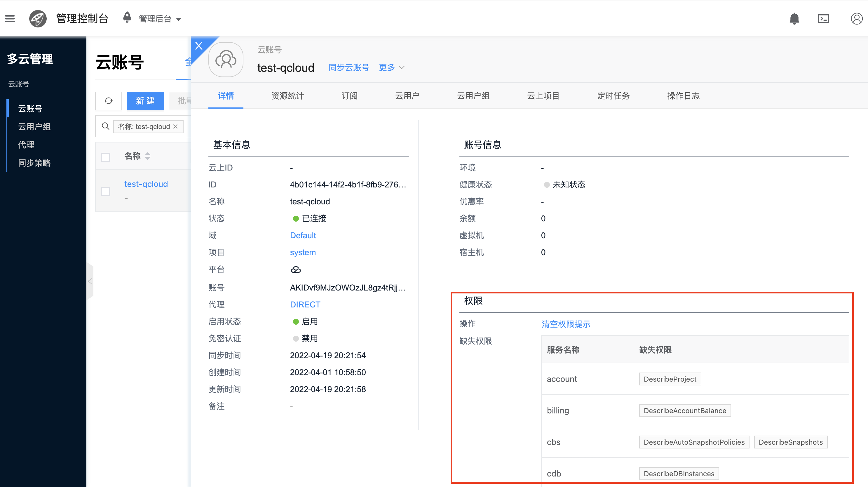This screenshot has width=868, height=487.
Task: Close the test-qcloud detail drawer
Action: (x=199, y=46)
